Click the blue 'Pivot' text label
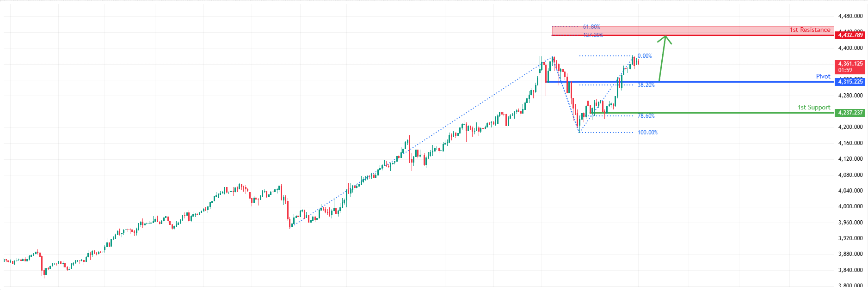 click(823, 76)
